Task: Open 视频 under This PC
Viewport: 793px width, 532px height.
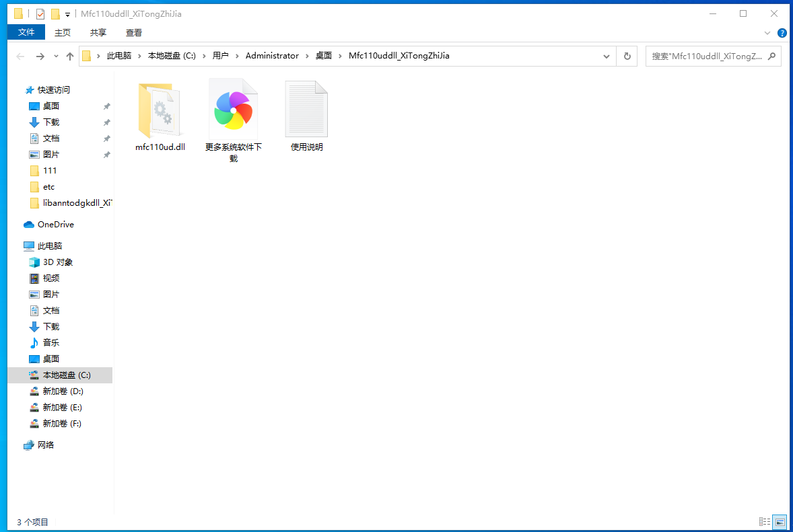Action: (x=51, y=278)
